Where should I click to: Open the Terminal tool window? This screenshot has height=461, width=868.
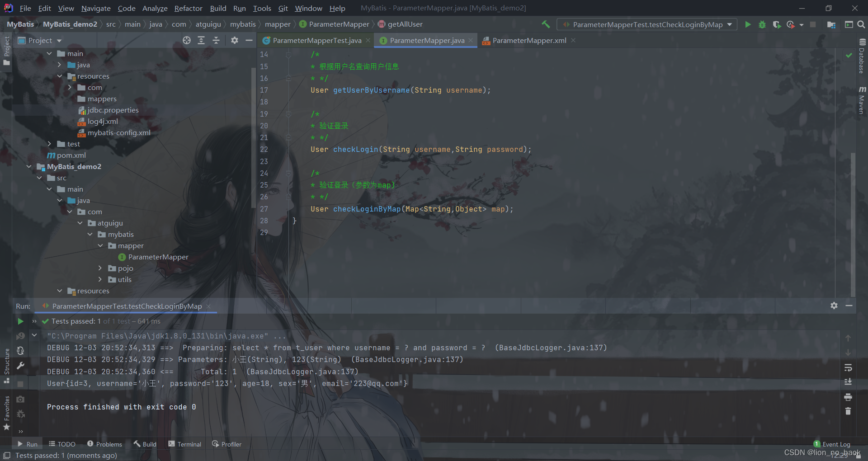(184, 444)
